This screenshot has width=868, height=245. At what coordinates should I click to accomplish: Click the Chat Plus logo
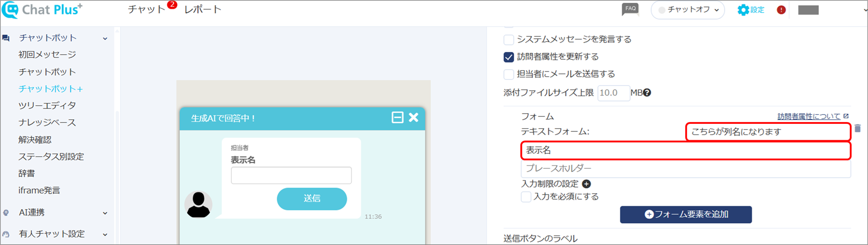pos(42,10)
